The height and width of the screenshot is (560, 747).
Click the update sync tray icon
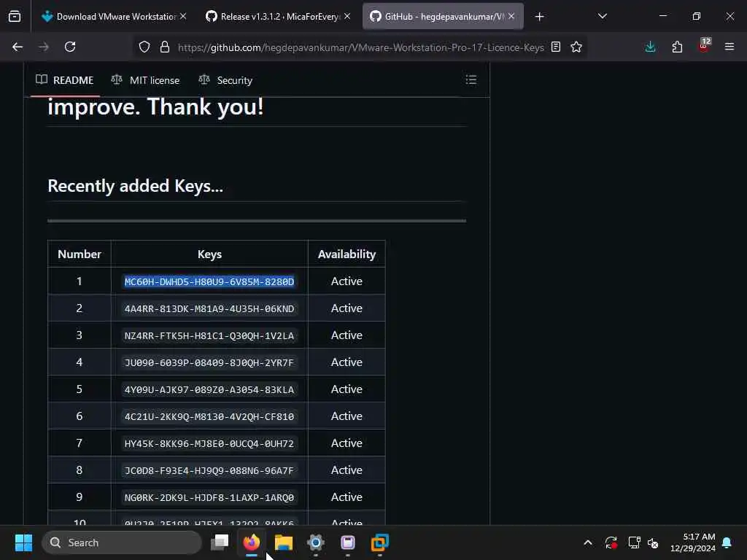[611, 542]
